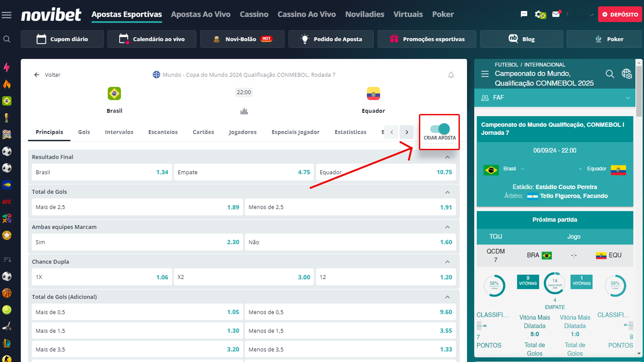Viewport: 644px width, 362px height.
Task: Open Cupom diário
Action: pos(62,39)
